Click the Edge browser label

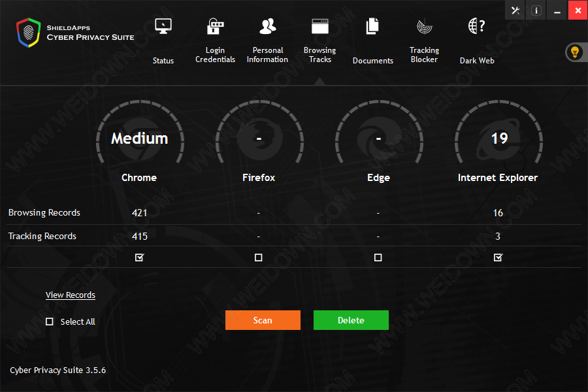click(378, 178)
